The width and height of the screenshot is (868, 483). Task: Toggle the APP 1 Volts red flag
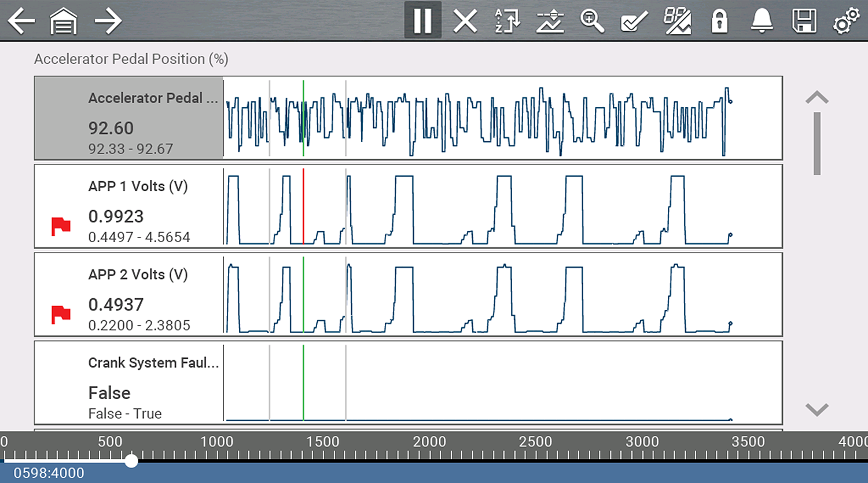(x=61, y=226)
